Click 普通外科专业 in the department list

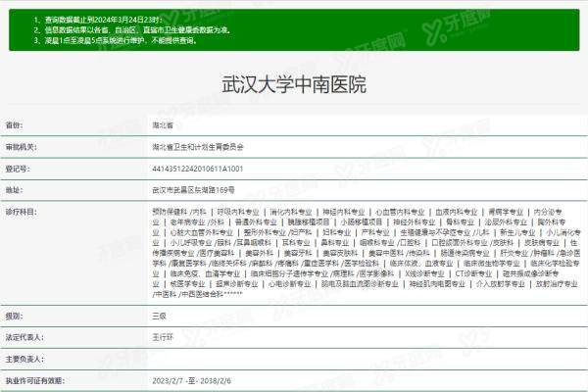(x=256, y=222)
